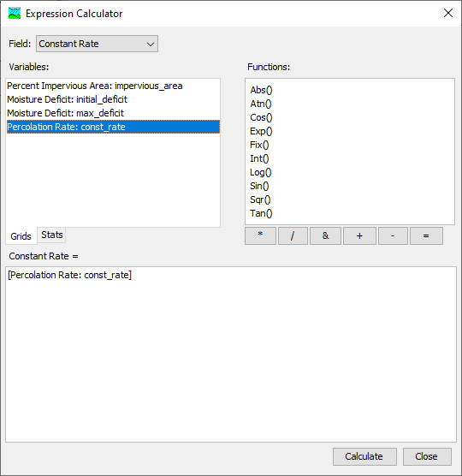Select Percent Impervious Area variable

pos(113,86)
